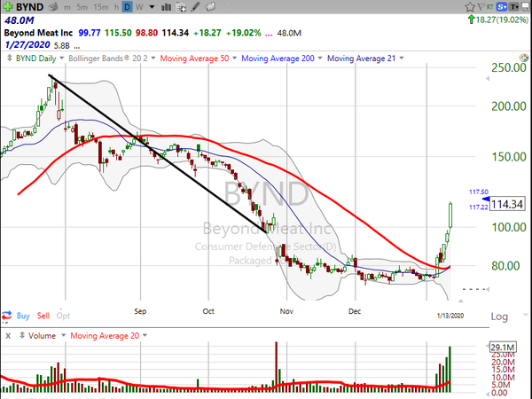Click the up-down arrows beside BYND Daily
The image size is (532, 399).
tap(10, 58)
